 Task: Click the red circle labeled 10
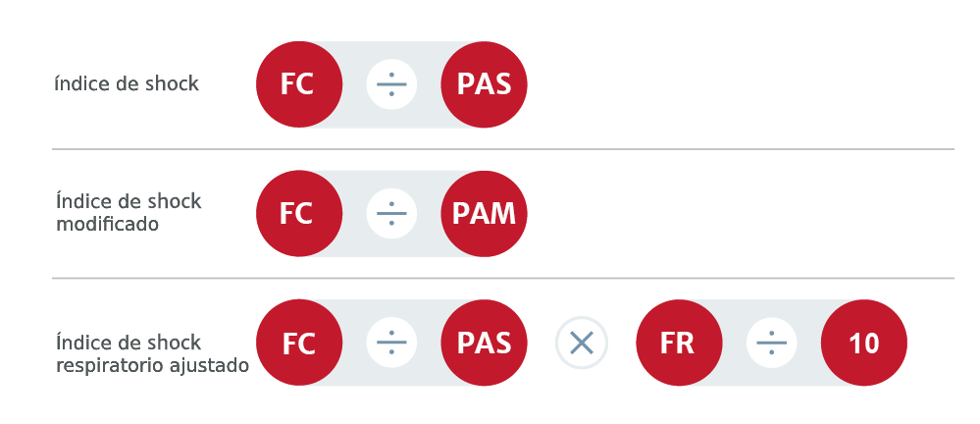[864, 343]
